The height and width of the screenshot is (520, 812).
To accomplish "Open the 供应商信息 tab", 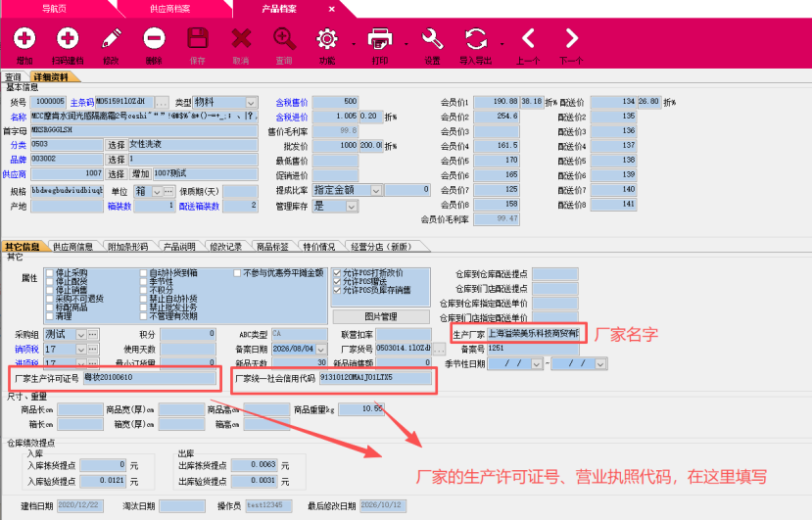I will click(72, 247).
